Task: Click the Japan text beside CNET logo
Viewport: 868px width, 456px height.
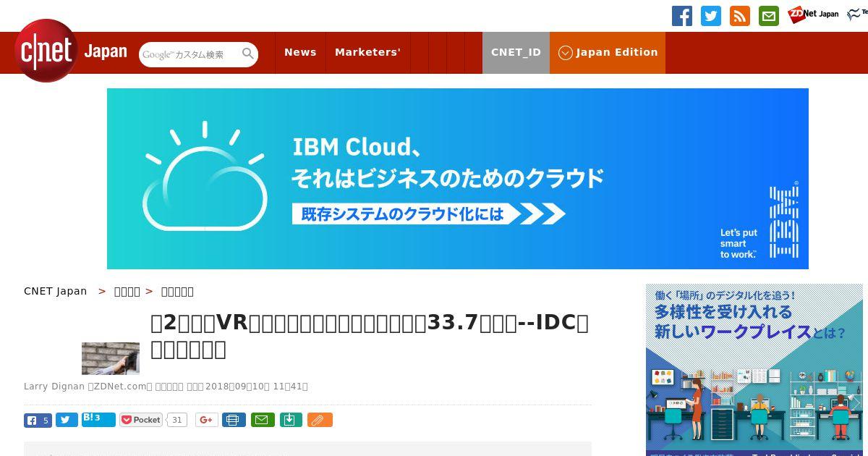Action: point(106,52)
